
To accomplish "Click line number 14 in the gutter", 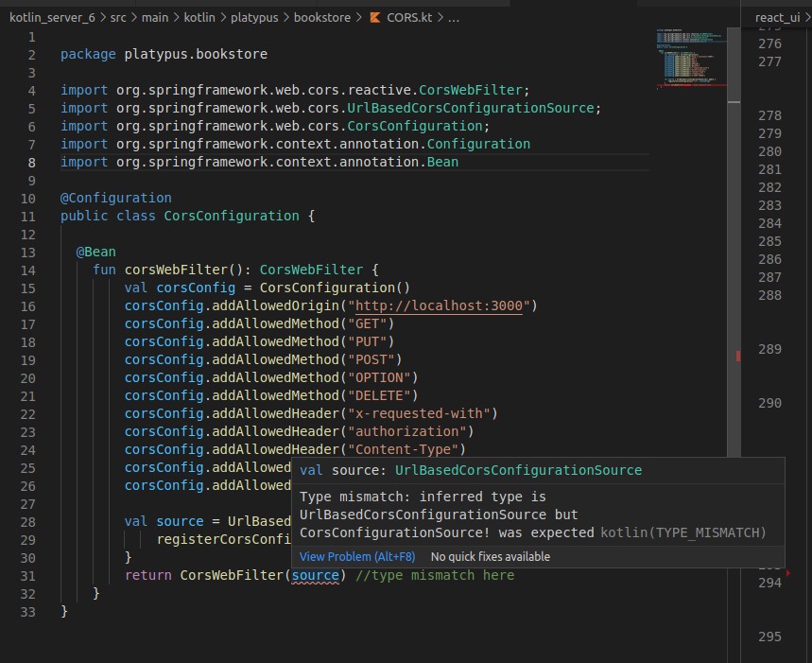I will [28, 270].
